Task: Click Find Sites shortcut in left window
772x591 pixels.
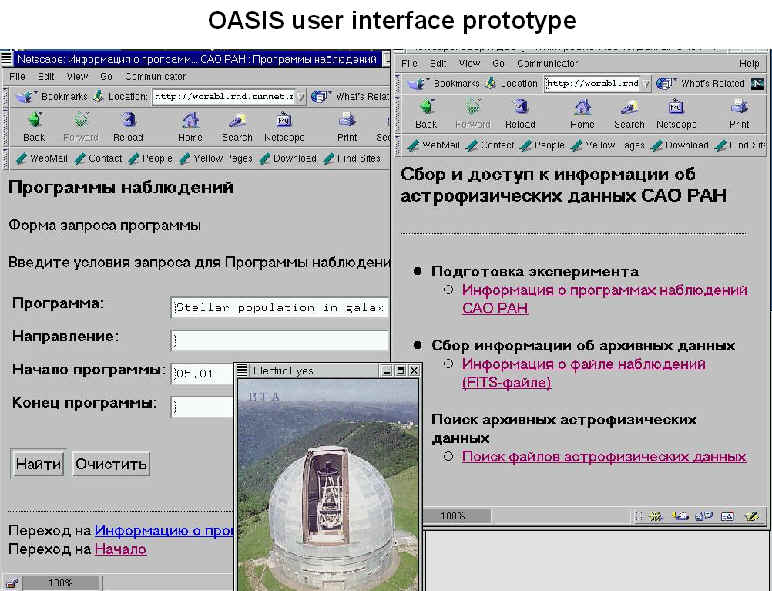Action: click(353, 159)
